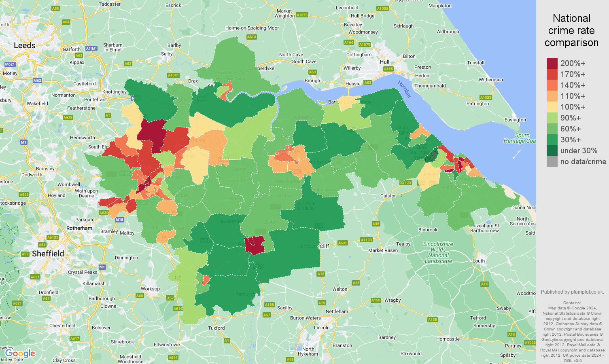Click the A617 road shield near Chesterfield

pyautogui.click(x=75, y=339)
